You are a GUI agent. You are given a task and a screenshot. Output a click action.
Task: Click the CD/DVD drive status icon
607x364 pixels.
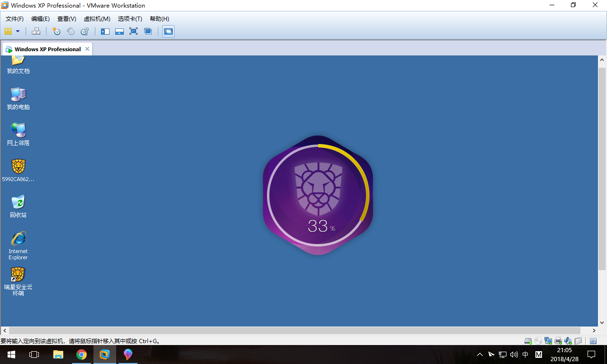[x=538, y=340]
